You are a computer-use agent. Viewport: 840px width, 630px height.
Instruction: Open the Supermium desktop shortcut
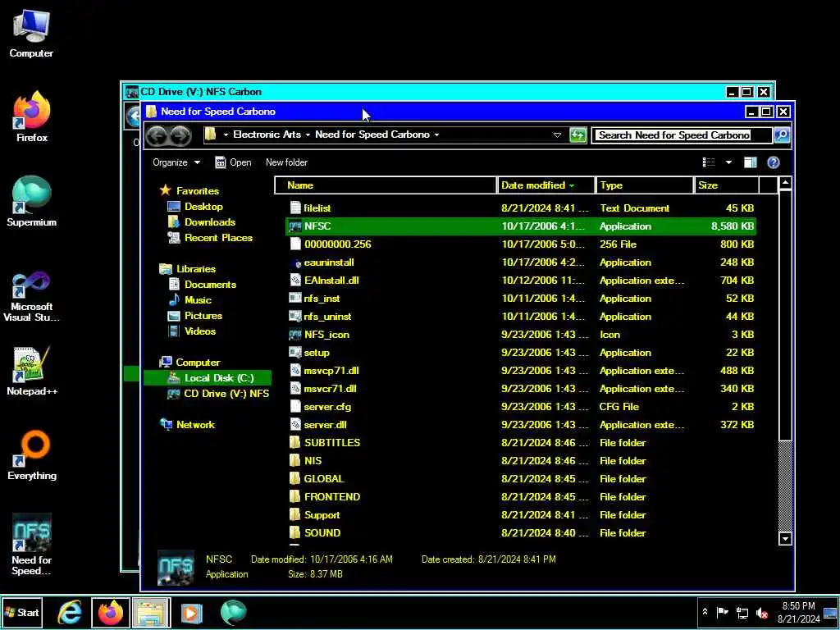tap(31, 202)
